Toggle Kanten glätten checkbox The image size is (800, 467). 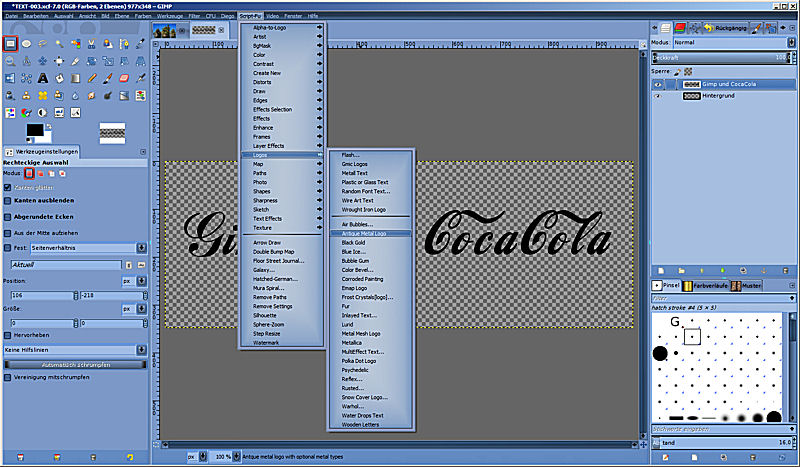click(x=8, y=187)
